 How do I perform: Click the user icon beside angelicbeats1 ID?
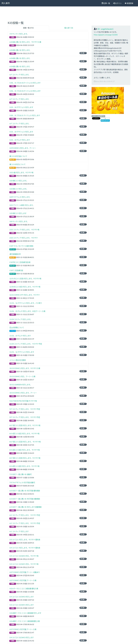[95, 29]
